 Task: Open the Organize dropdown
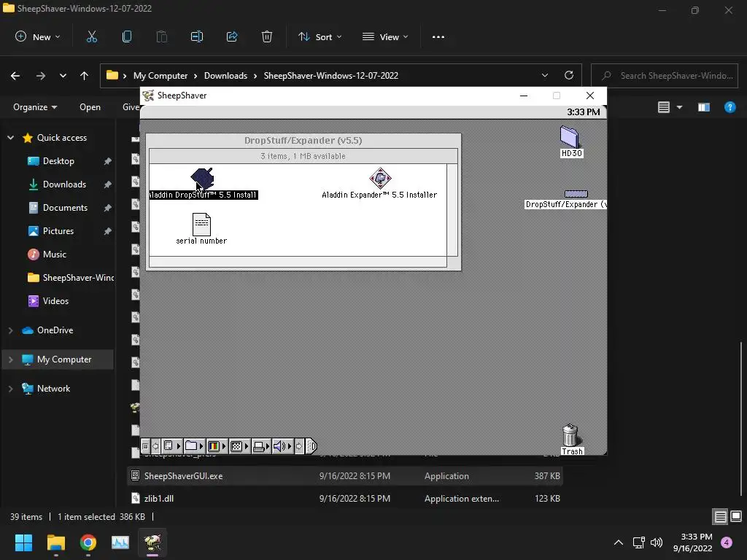tap(35, 107)
